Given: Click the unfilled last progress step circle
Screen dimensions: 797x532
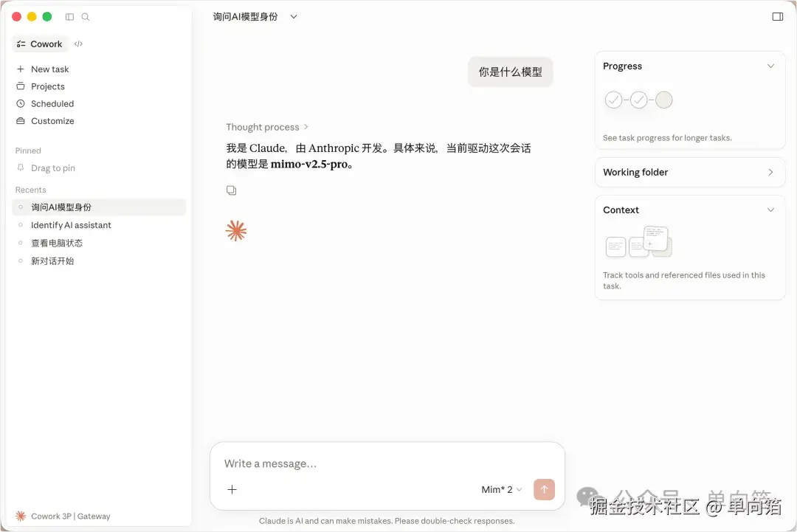Looking at the screenshot, I should pos(664,100).
